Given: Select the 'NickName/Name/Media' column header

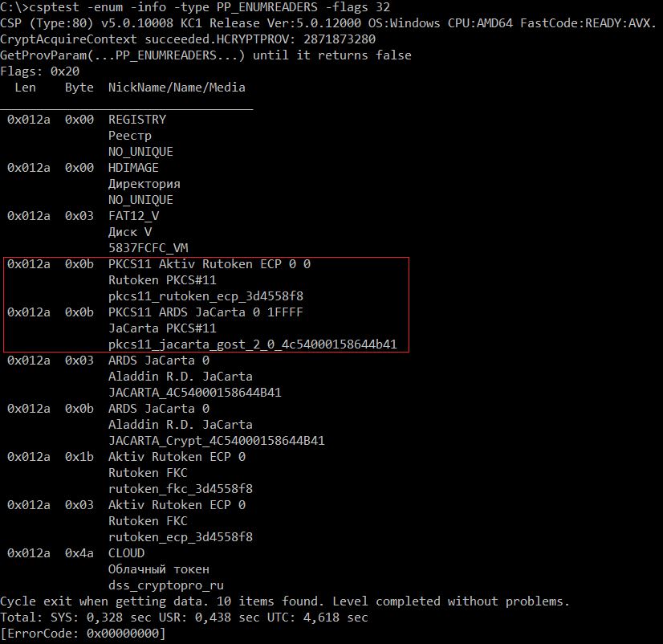Looking at the screenshot, I should 177,88.
